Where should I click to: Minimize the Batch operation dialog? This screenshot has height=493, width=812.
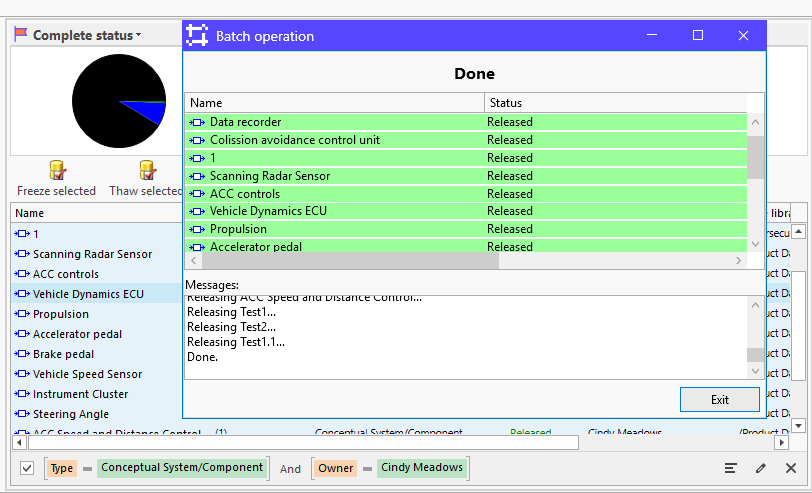tap(652, 35)
